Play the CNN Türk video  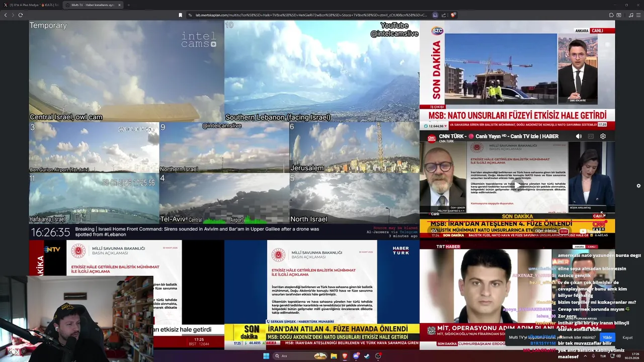[517, 186]
